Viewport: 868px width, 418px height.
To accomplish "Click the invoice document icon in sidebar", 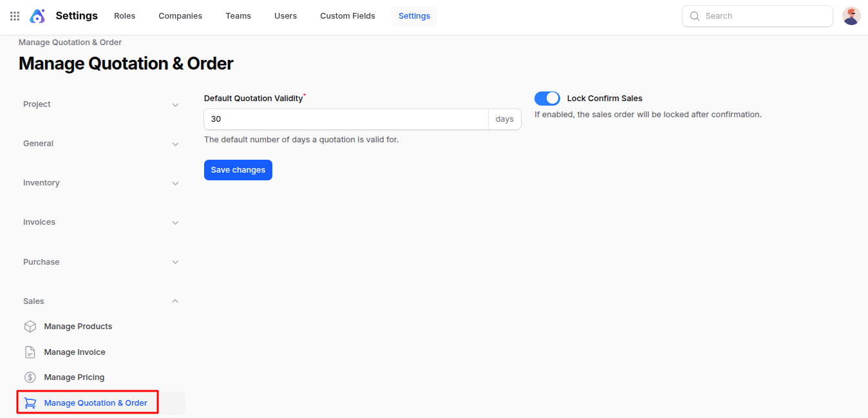I will (30, 352).
